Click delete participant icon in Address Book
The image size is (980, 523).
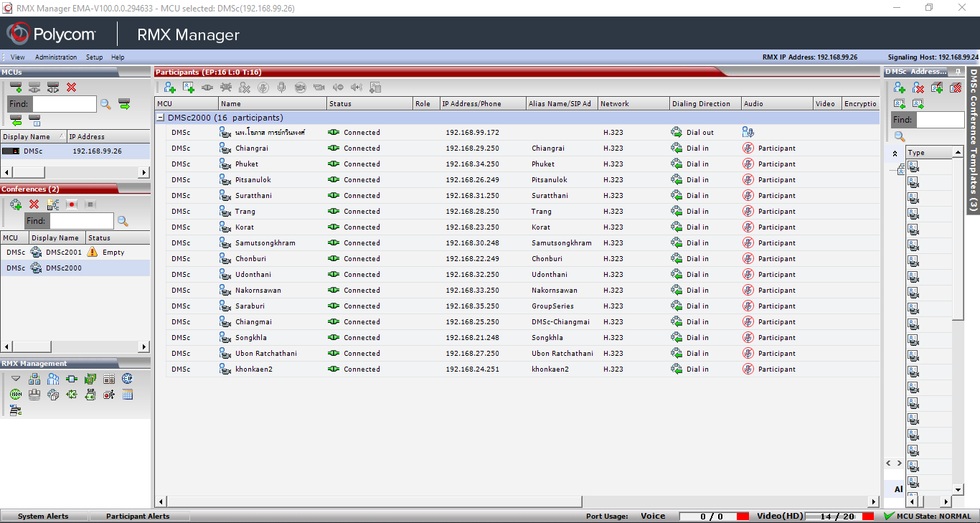[918, 88]
